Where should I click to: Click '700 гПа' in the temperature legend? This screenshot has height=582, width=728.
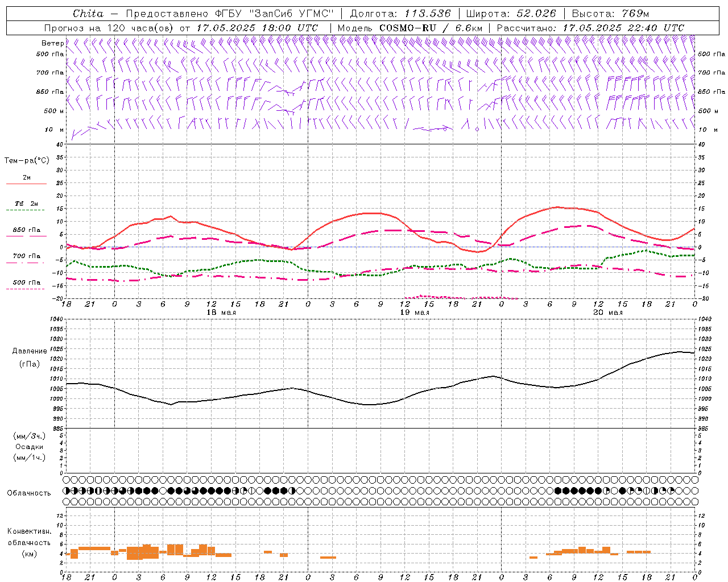pyautogui.click(x=27, y=256)
